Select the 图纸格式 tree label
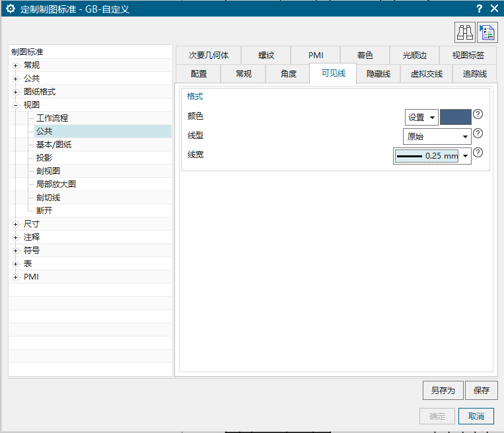Screen dimensions: 504x433 (x=40, y=92)
